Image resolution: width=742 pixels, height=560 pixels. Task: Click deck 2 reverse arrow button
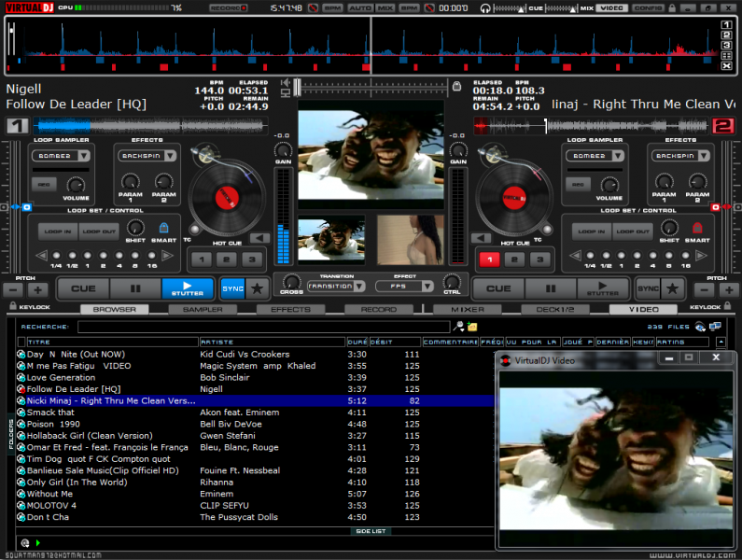481,238
